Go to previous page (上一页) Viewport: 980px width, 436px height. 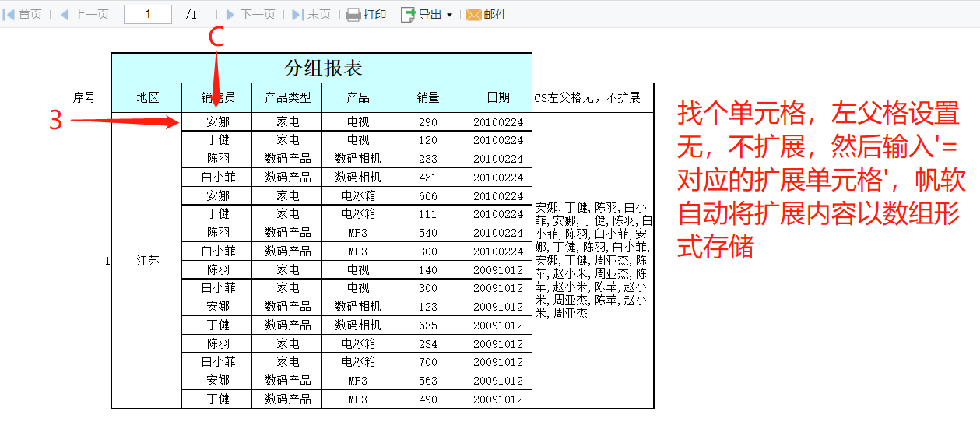(84, 15)
